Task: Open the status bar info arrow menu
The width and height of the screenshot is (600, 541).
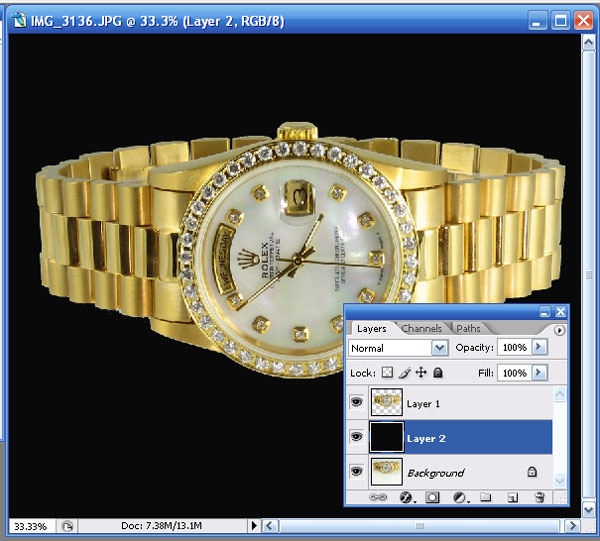Action: (254, 526)
